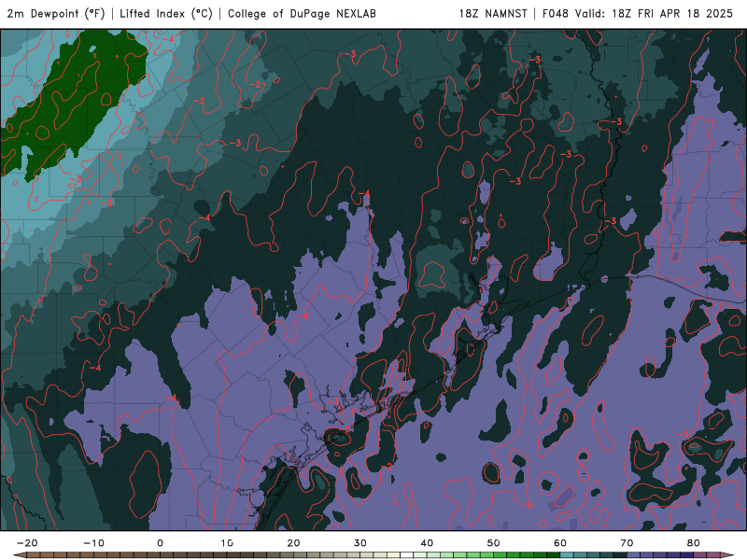Click the 50 label on the color scale
This screenshot has width=747, height=560.
tap(494, 543)
